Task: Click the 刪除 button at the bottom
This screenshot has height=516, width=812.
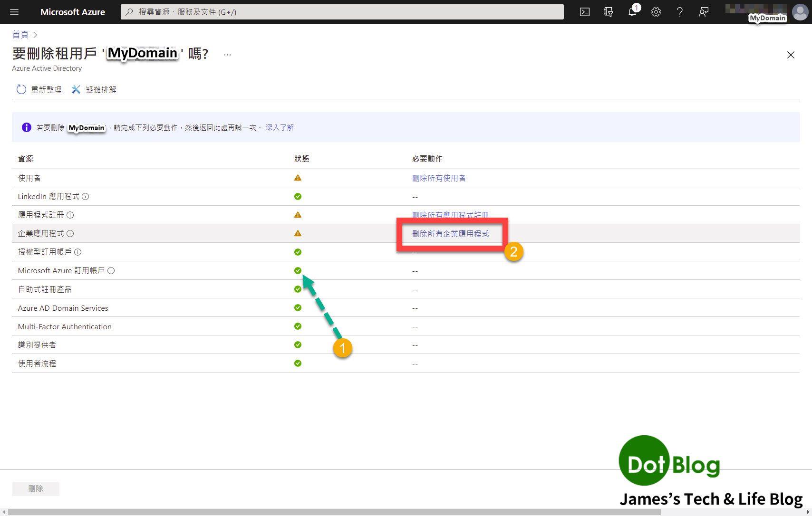Action: point(36,488)
